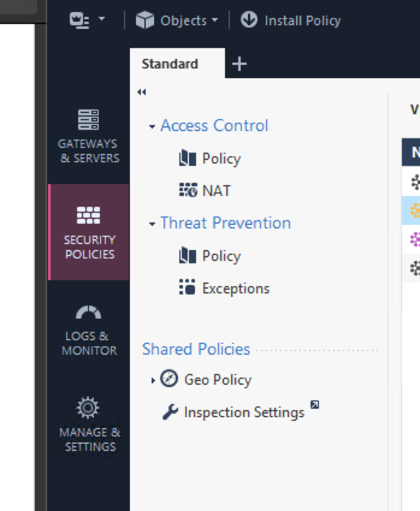Image resolution: width=420 pixels, height=511 pixels.
Task: Collapse the Access Control section
Action: coord(152,127)
